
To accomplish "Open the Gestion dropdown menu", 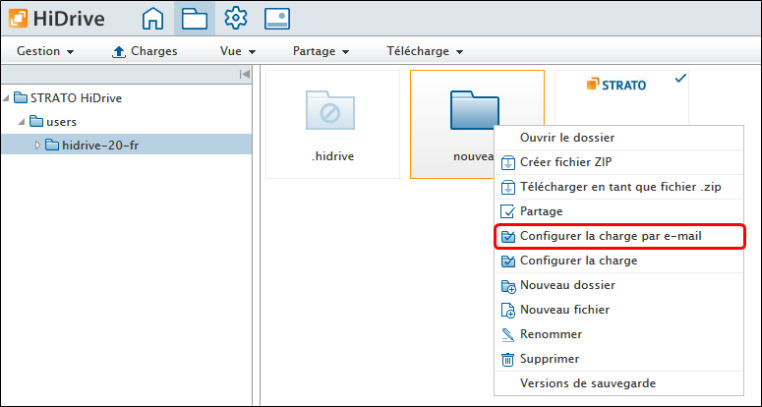I will point(46,51).
